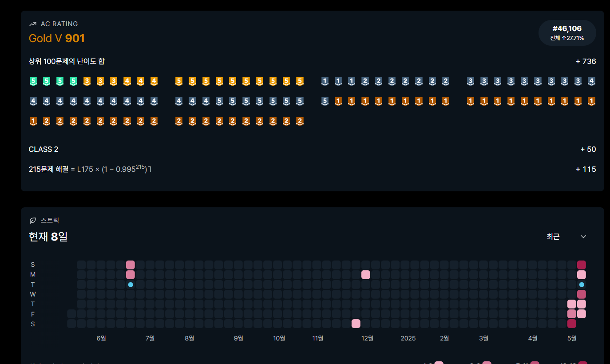Select the Wednesday cell of the latest week
The image size is (610, 364).
point(582,294)
